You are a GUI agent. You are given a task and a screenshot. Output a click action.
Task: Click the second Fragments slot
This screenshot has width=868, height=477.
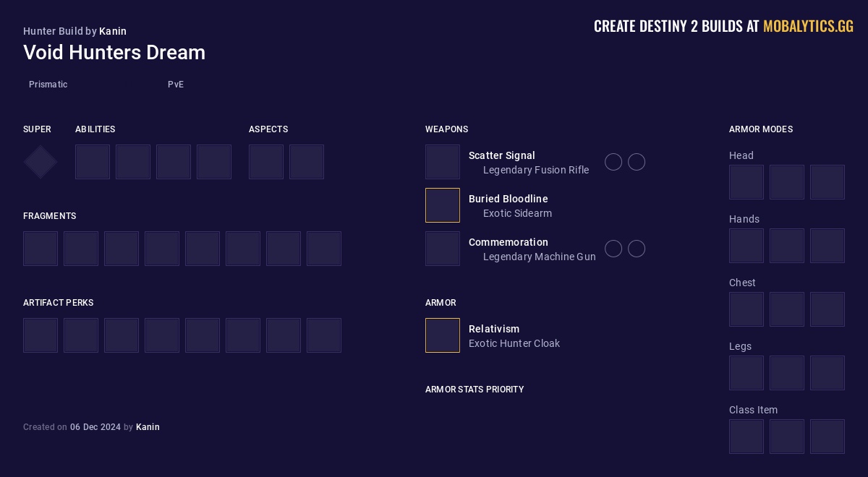[81, 249]
